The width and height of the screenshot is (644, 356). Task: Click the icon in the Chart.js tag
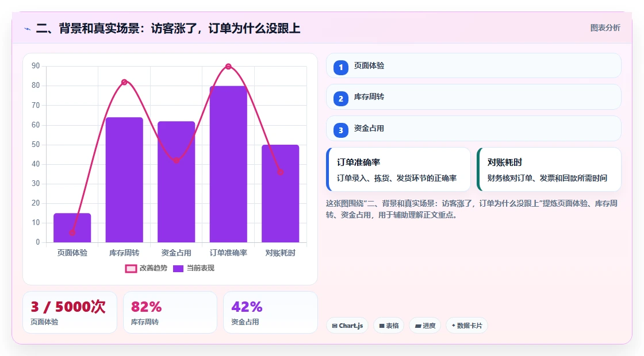click(334, 326)
